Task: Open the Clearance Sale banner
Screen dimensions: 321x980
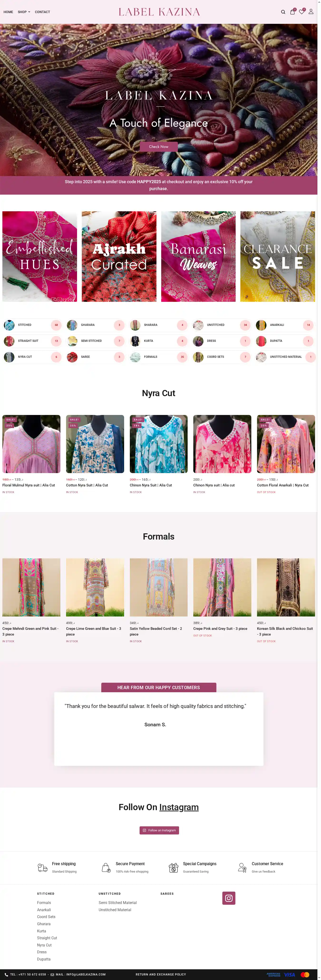Action: tap(277, 256)
